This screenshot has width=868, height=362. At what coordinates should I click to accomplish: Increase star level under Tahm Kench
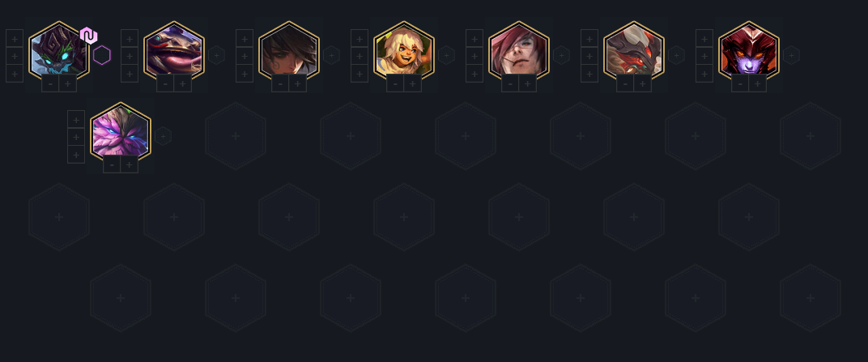click(x=183, y=83)
